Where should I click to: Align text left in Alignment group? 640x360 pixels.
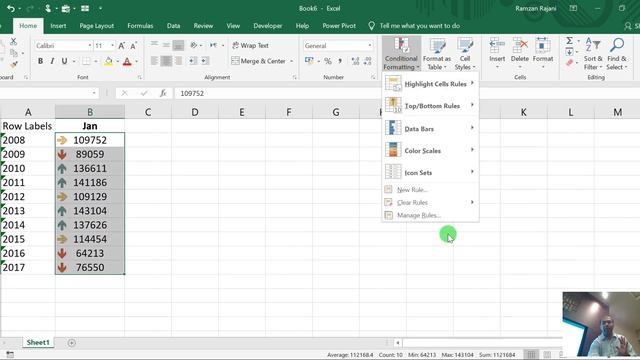(x=154, y=61)
